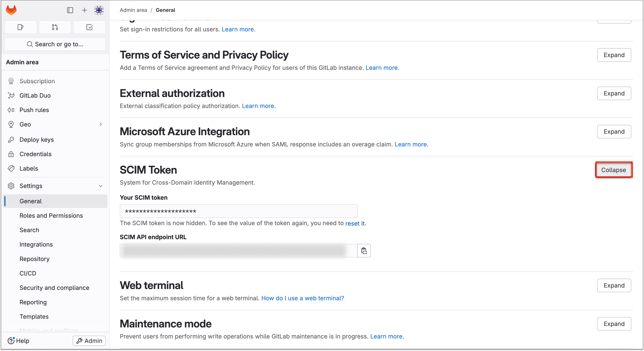Open Templates settings item
Image resolution: width=644 pixels, height=351 pixels.
[x=55, y=317]
